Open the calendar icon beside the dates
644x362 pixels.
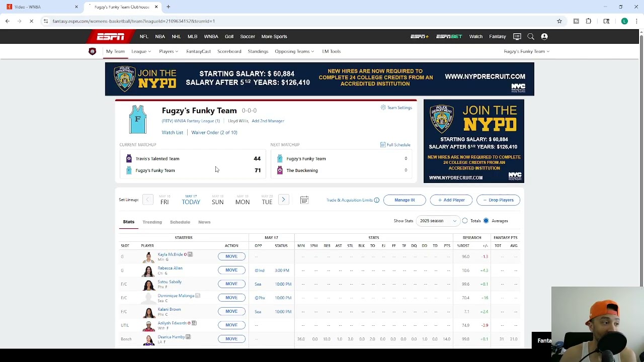304,200
